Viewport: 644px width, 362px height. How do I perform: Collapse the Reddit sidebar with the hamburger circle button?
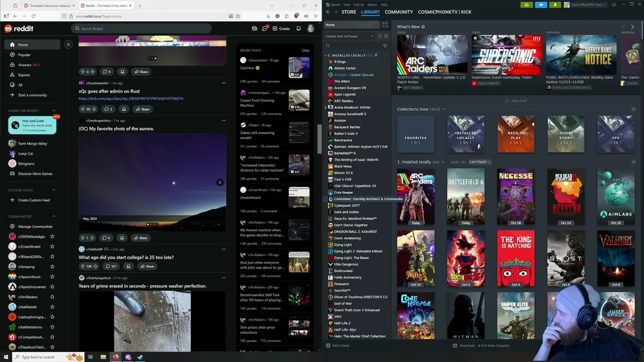(x=68, y=44)
